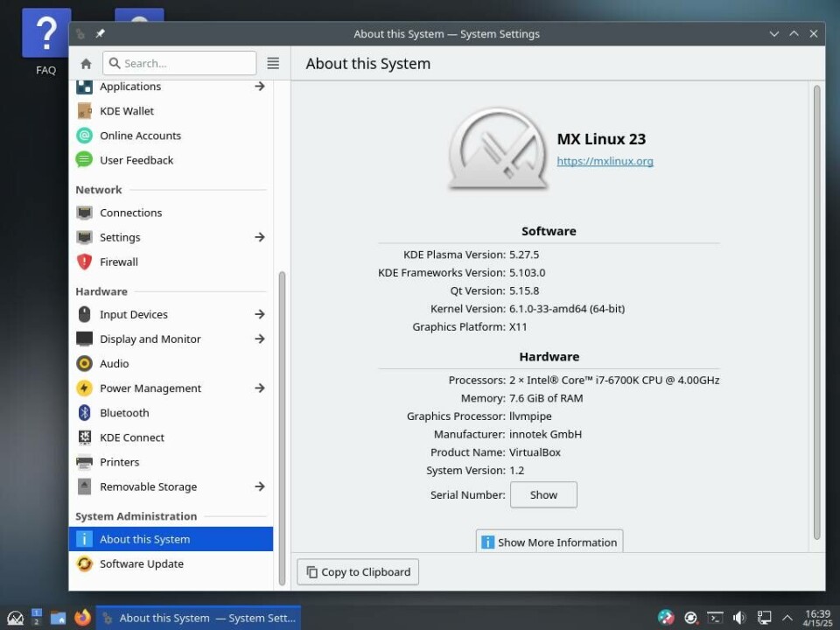Click the Removable Storage icon
840x630 pixels.
(84, 487)
